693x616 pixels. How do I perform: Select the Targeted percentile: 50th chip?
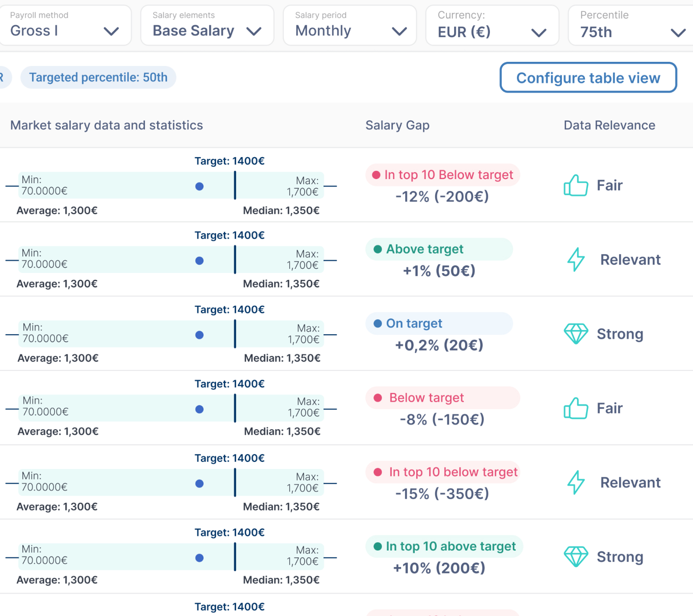click(x=98, y=77)
